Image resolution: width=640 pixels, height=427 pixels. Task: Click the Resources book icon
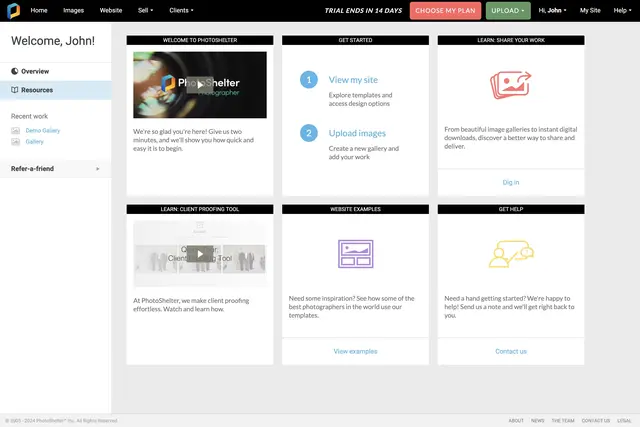pos(15,90)
